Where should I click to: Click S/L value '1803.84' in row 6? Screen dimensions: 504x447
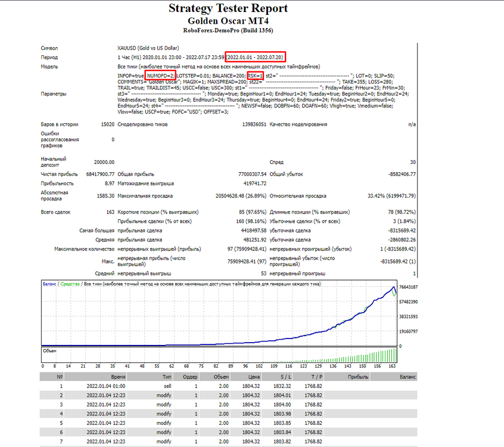[282, 432]
